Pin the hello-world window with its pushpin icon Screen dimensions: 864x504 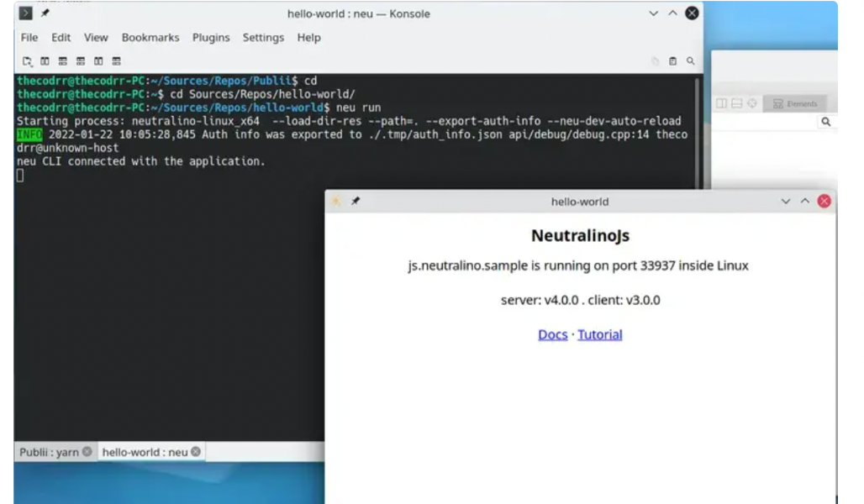(356, 201)
